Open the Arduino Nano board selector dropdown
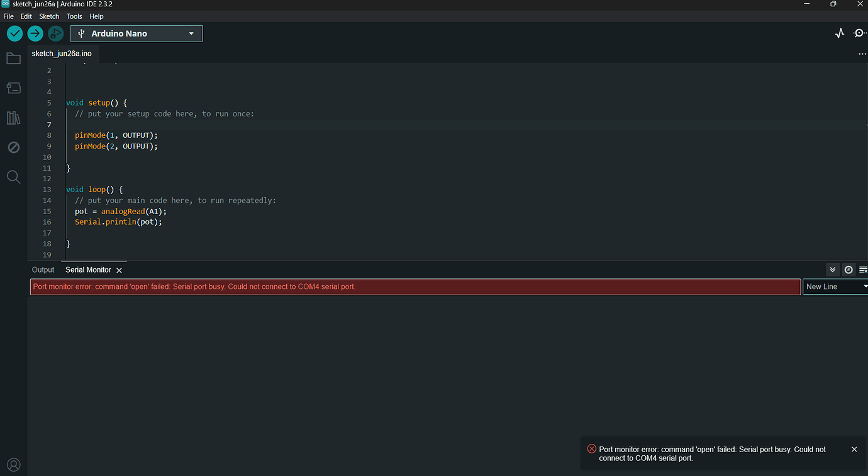Screen dimensions: 868x476 (x=136, y=33)
